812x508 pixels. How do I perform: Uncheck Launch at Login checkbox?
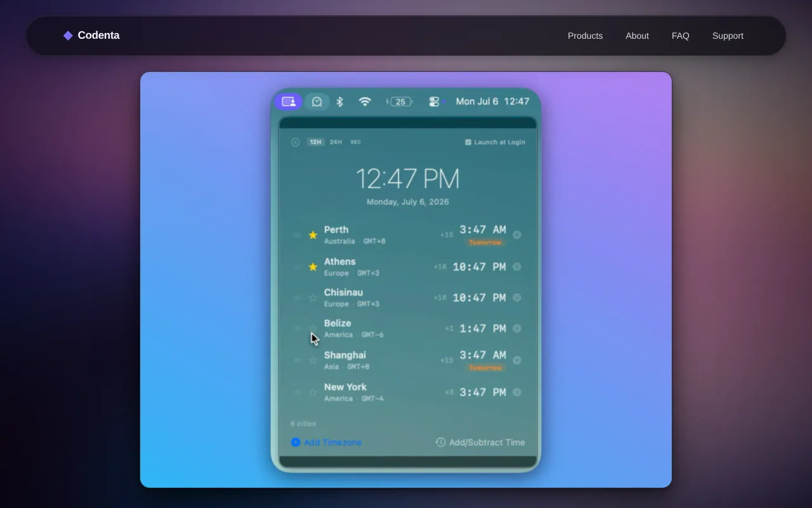468,142
